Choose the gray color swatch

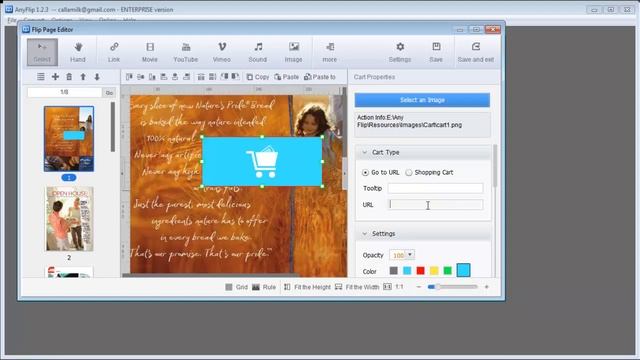pos(393,271)
